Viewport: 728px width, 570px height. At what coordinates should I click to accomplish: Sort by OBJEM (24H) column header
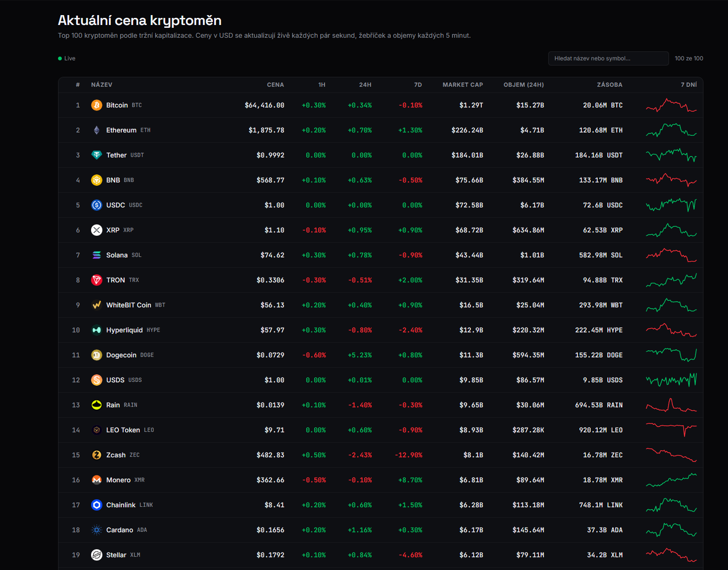point(524,85)
